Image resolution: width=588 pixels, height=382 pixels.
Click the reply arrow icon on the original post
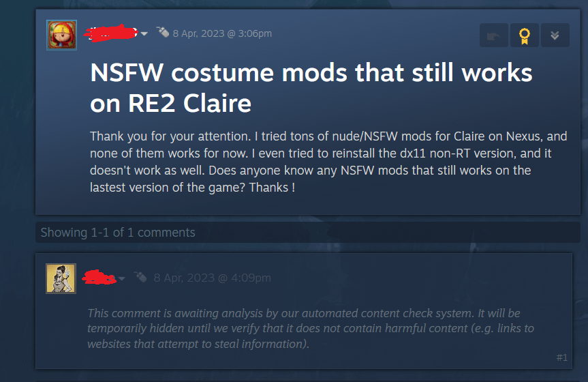[x=493, y=35]
